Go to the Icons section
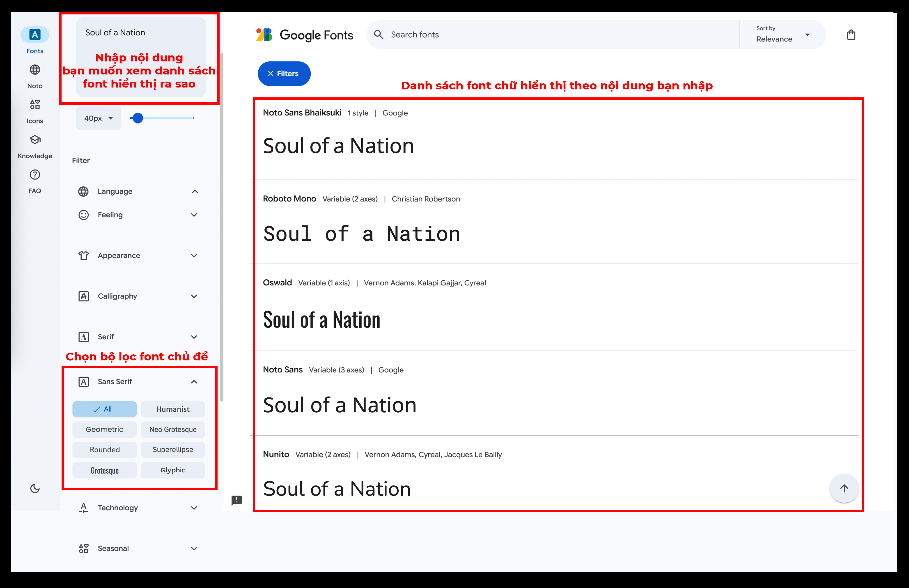This screenshot has height=588, width=909. [x=35, y=105]
